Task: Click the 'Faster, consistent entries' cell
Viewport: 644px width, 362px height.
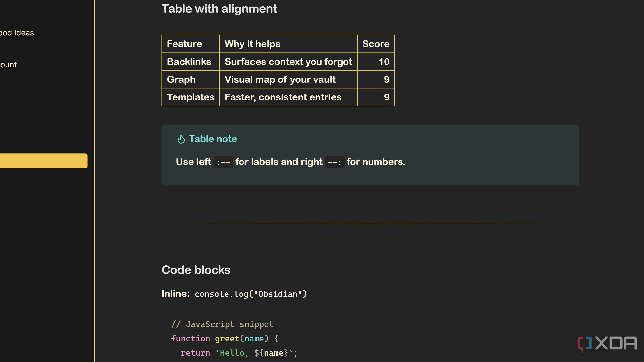Action: click(288, 97)
